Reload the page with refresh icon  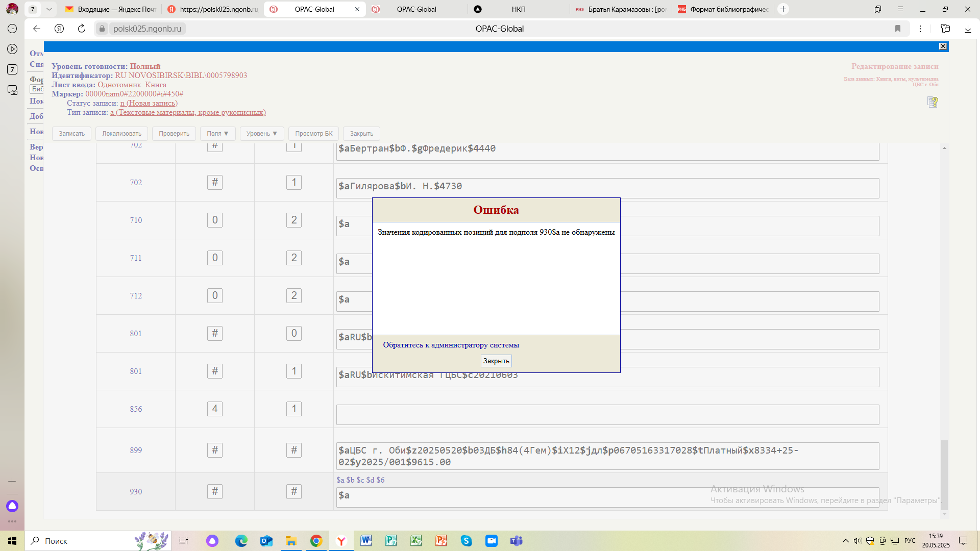82,29
